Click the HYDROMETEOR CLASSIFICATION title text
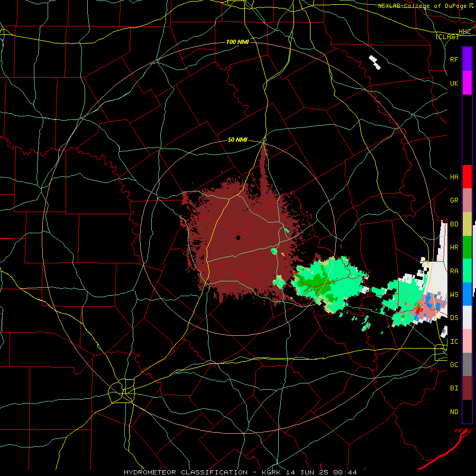Viewport: 476px width, 476px height. coord(186,472)
